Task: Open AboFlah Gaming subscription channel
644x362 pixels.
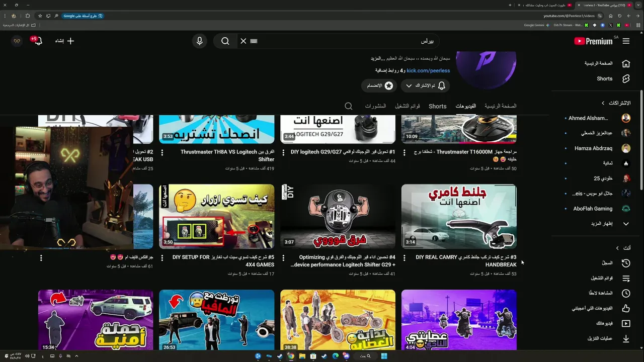Action: tap(599, 209)
